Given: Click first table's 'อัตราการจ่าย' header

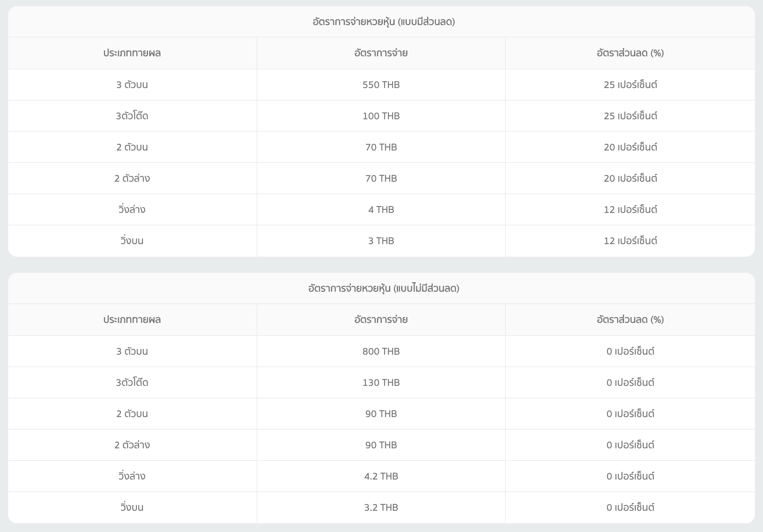Looking at the screenshot, I should pos(381,53).
